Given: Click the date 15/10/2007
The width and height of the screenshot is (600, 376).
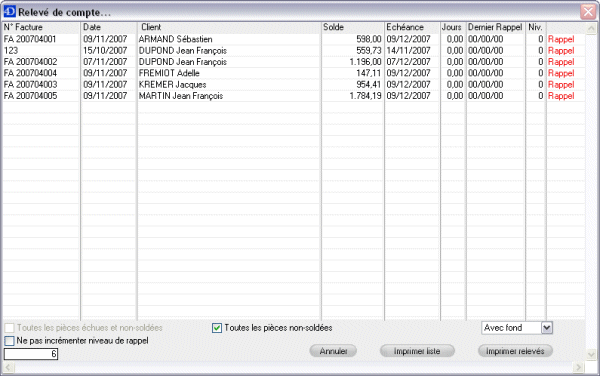Looking at the screenshot, I should 105,50.
